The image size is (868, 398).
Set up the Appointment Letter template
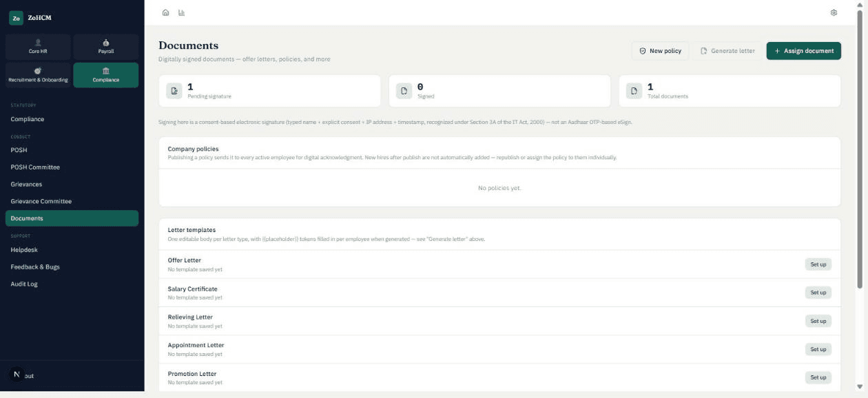coord(818,349)
